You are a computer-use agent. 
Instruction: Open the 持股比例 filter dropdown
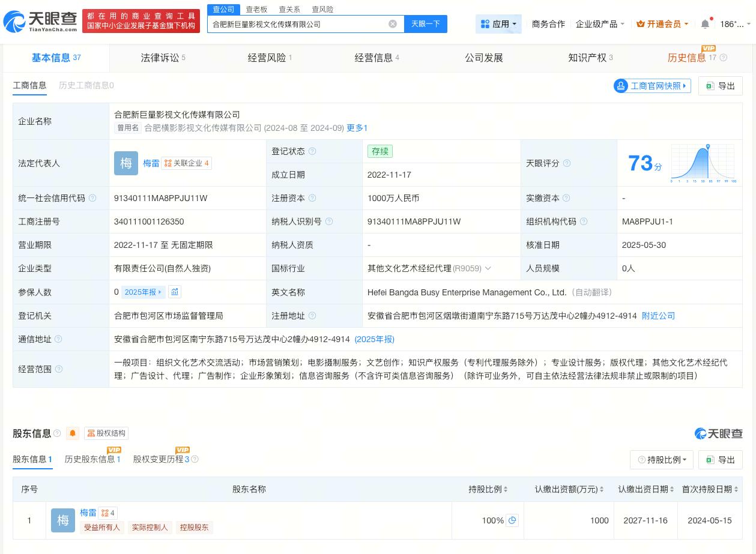662,460
